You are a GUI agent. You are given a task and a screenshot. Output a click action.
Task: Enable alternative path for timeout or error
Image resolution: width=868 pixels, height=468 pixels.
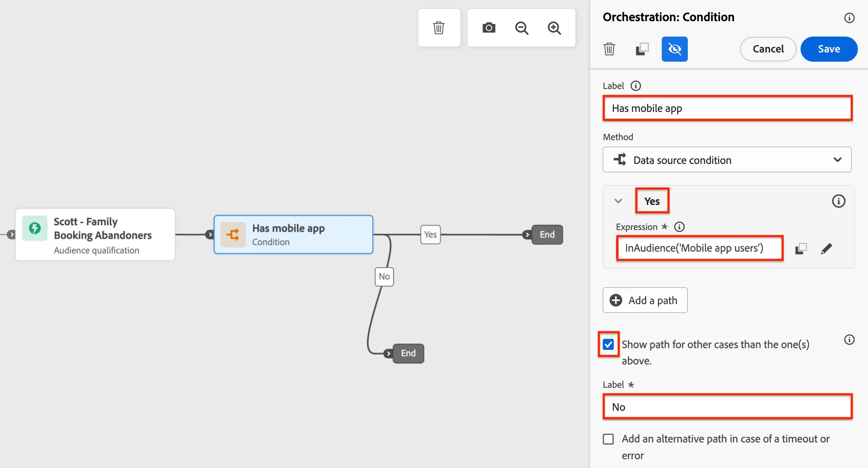pos(608,439)
